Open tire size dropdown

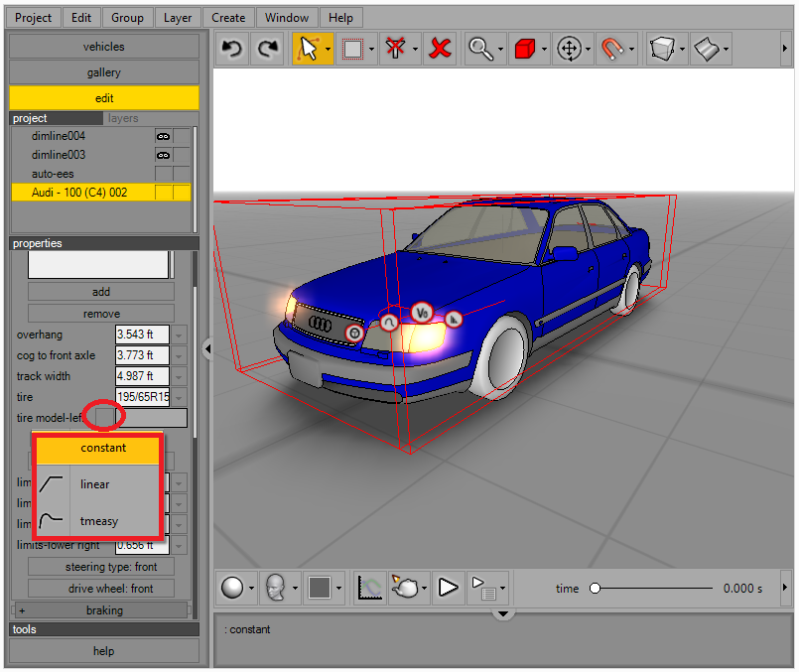179,397
